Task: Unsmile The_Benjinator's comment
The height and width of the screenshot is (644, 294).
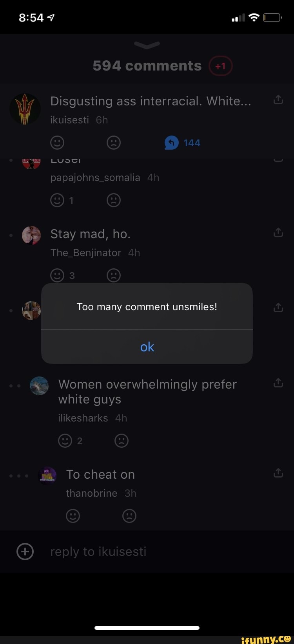Action: (x=114, y=275)
